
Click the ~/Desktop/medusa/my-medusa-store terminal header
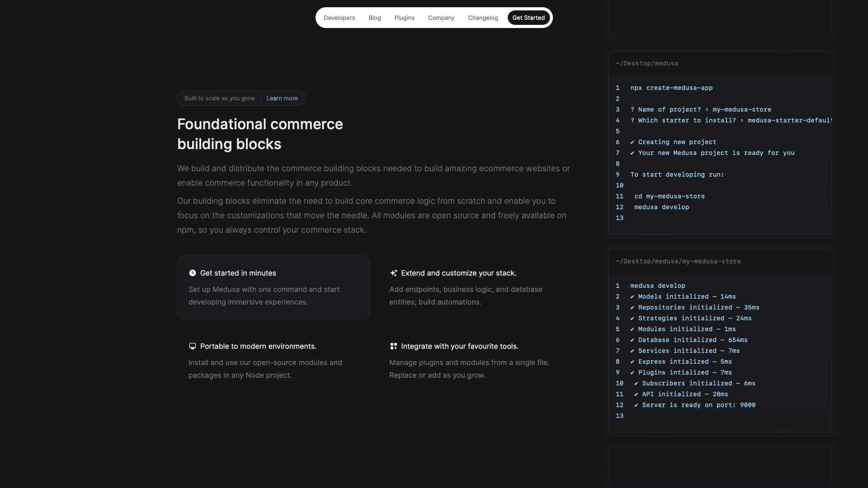coord(678,261)
